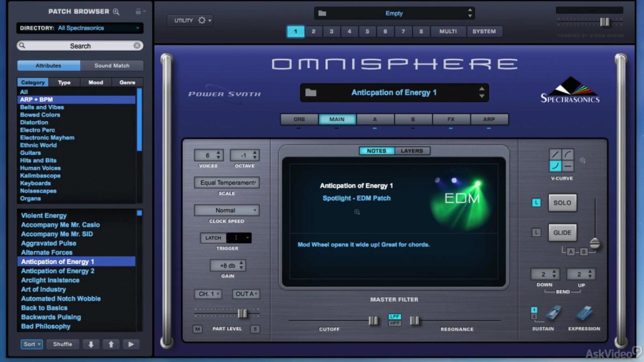Select glide layer B button
This screenshot has width=644, height=362.
click(584, 252)
